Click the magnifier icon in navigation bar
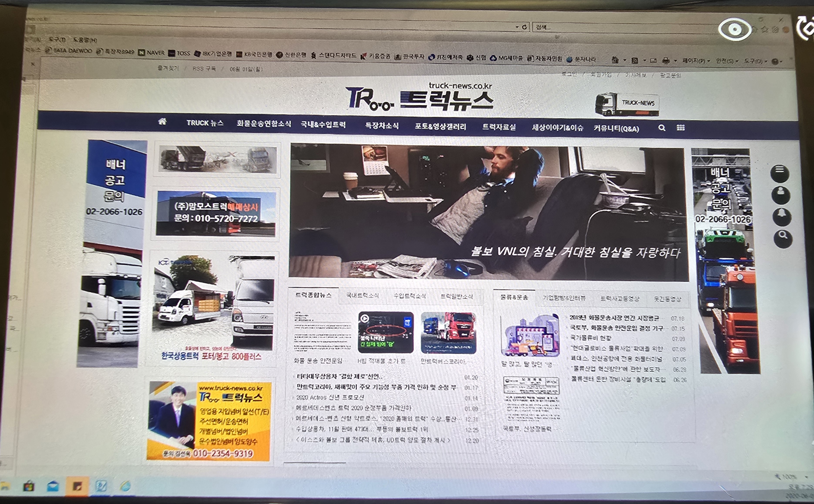 tap(662, 128)
